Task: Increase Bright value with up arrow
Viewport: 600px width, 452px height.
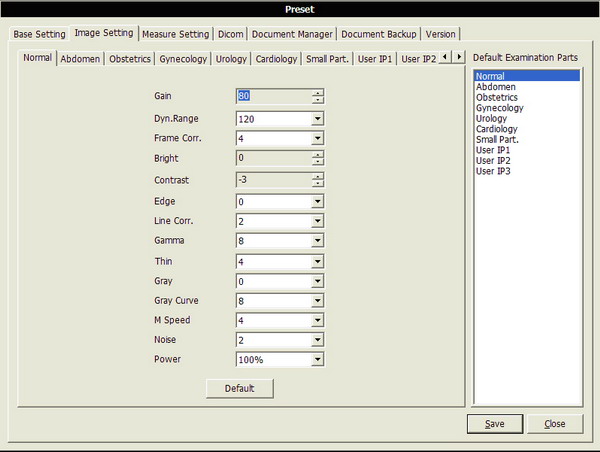Action: 318,155
